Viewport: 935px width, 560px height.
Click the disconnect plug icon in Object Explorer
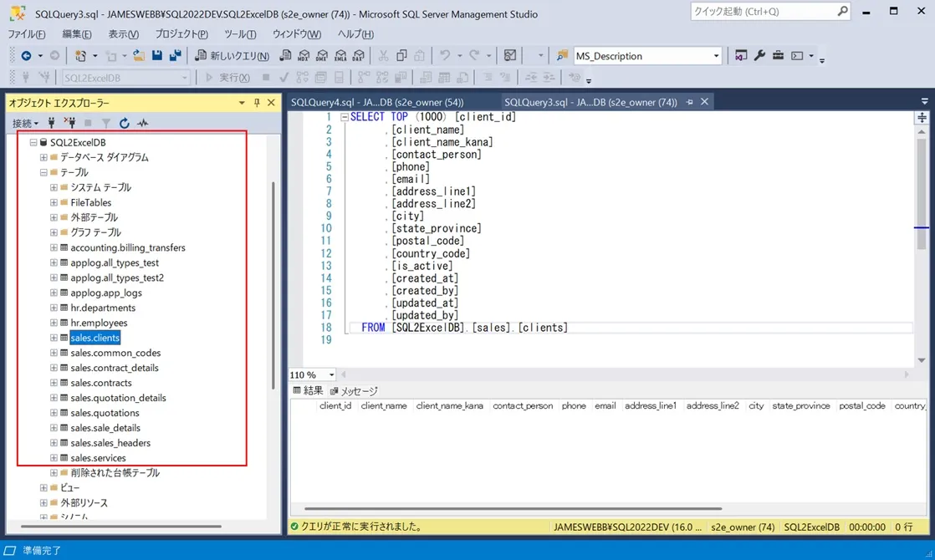pyautogui.click(x=69, y=123)
